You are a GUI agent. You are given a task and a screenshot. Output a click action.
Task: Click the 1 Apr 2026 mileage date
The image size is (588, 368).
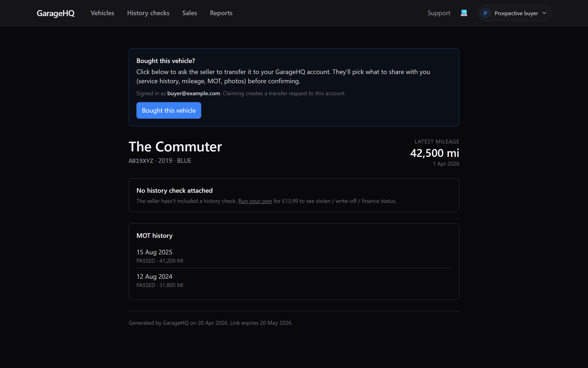(x=446, y=164)
